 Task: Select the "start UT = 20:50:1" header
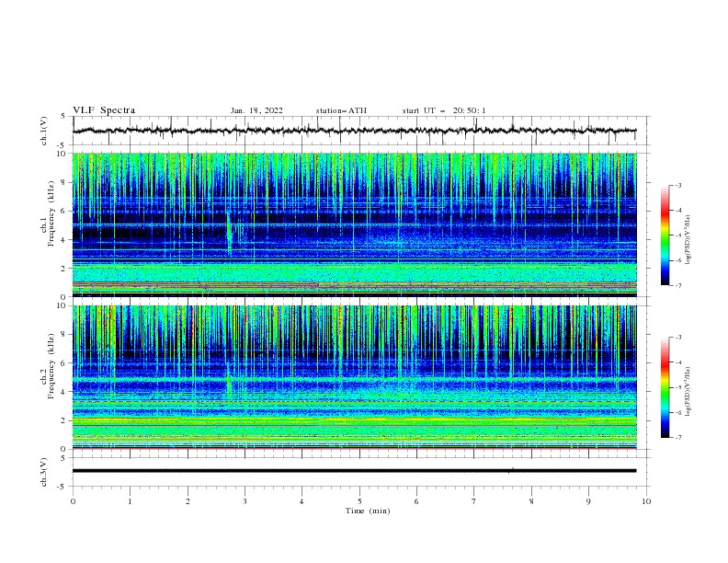coord(444,110)
